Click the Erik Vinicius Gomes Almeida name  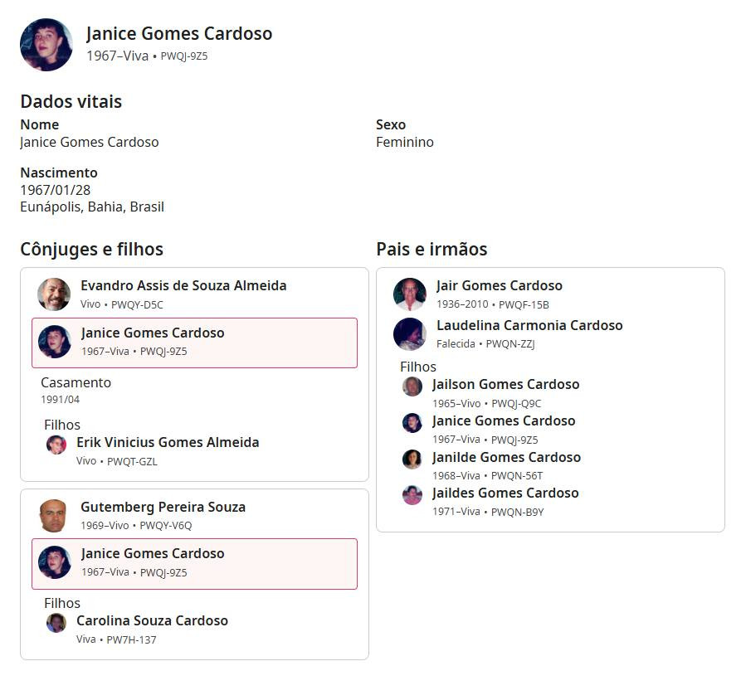168,442
